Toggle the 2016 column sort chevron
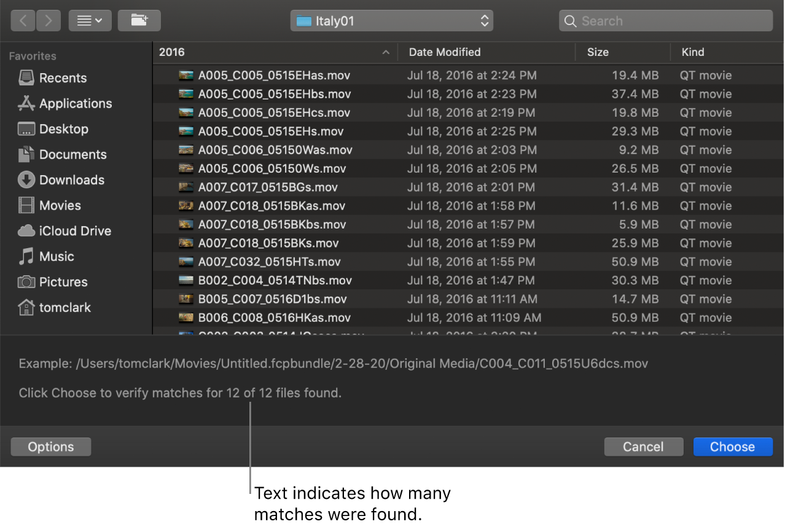The image size is (785, 532). coord(386,52)
